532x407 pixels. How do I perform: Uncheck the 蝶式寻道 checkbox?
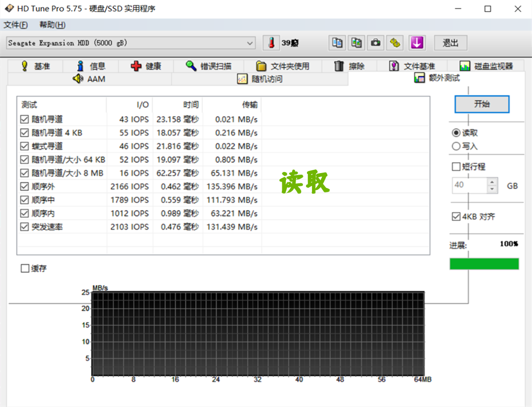[x=25, y=146]
